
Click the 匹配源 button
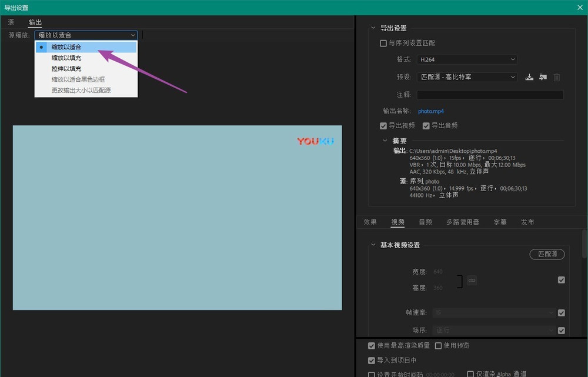(547, 255)
